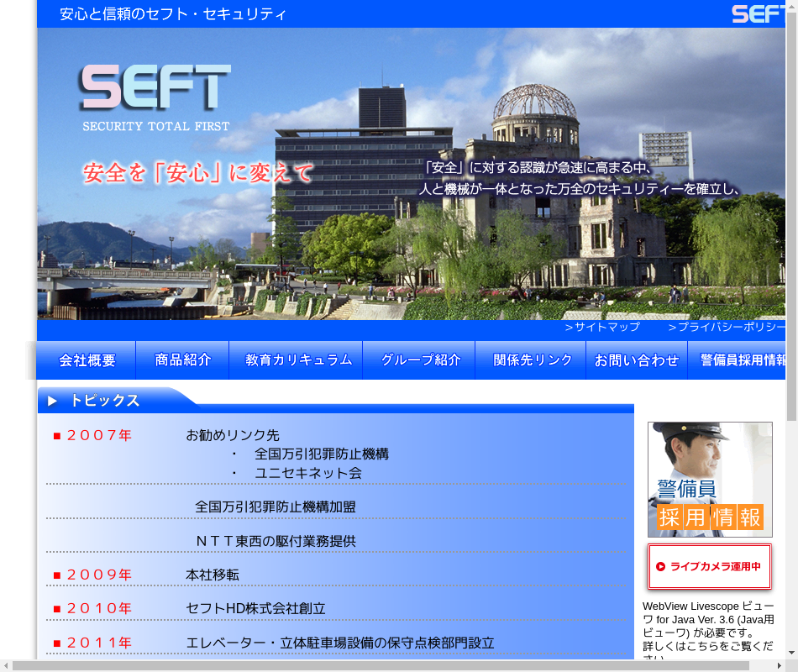Open the 商品紹介 menu item
The width and height of the screenshot is (798, 672).
point(182,360)
